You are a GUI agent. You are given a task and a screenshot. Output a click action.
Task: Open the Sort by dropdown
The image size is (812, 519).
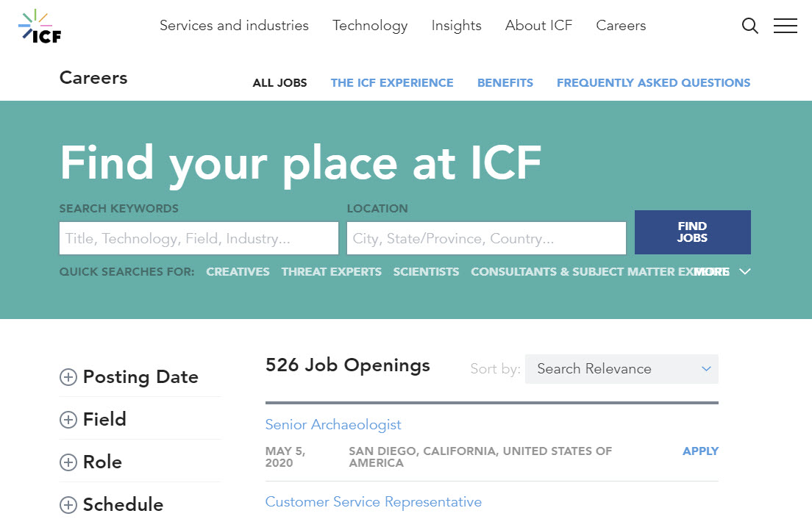622,369
